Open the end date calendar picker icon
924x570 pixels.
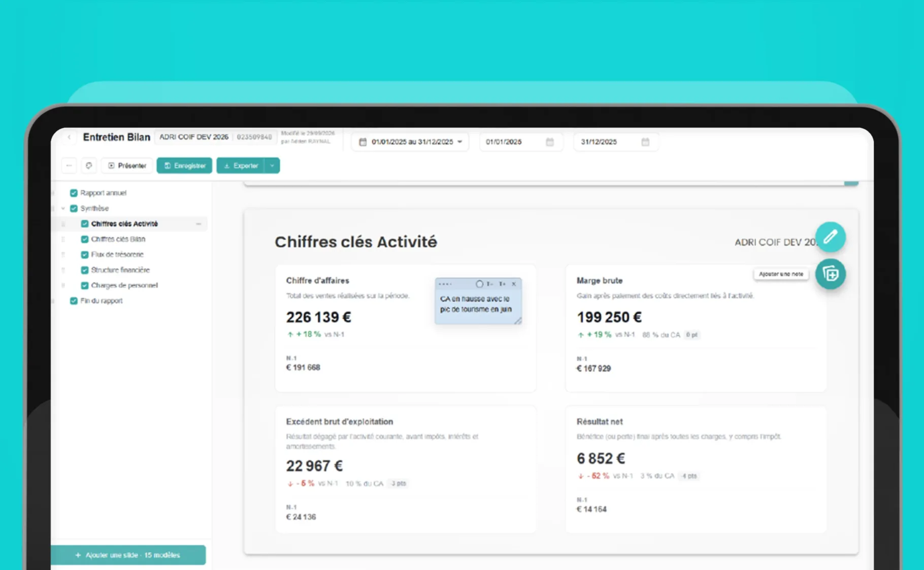[x=645, y=142]
